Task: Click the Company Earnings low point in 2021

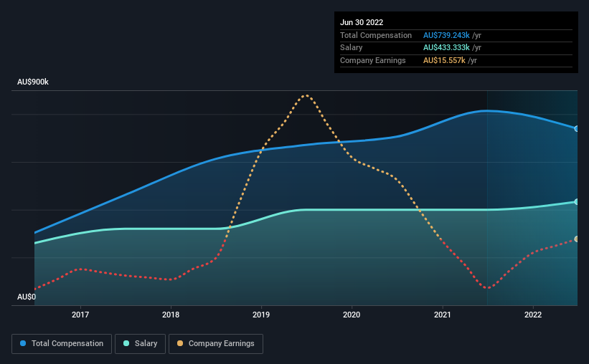Action: pyautogui.click(x=487, y=288)
